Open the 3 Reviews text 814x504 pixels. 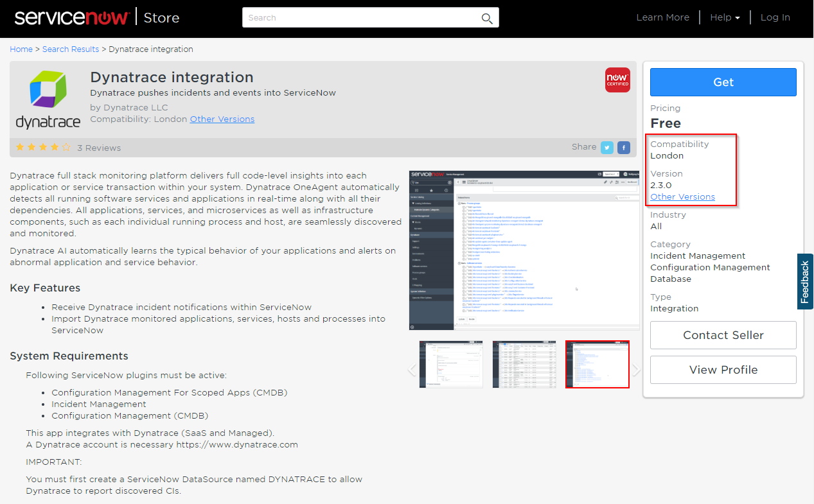tap(99, 148)
